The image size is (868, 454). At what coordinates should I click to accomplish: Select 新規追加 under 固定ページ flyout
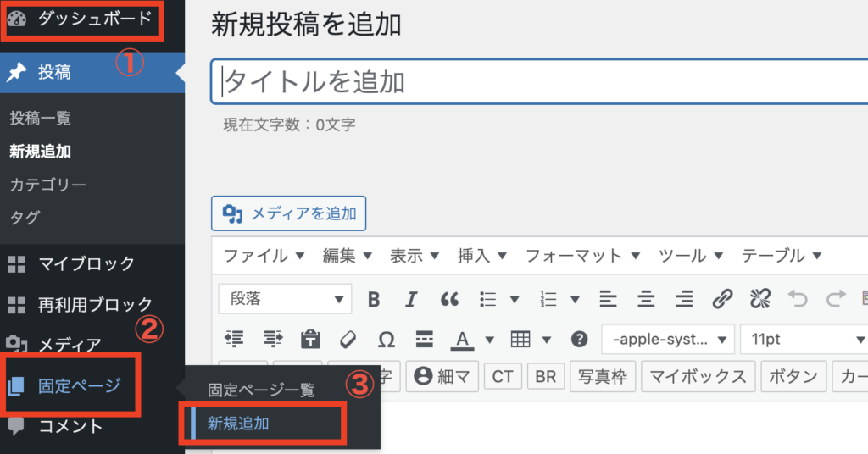[x=238, y=424]
